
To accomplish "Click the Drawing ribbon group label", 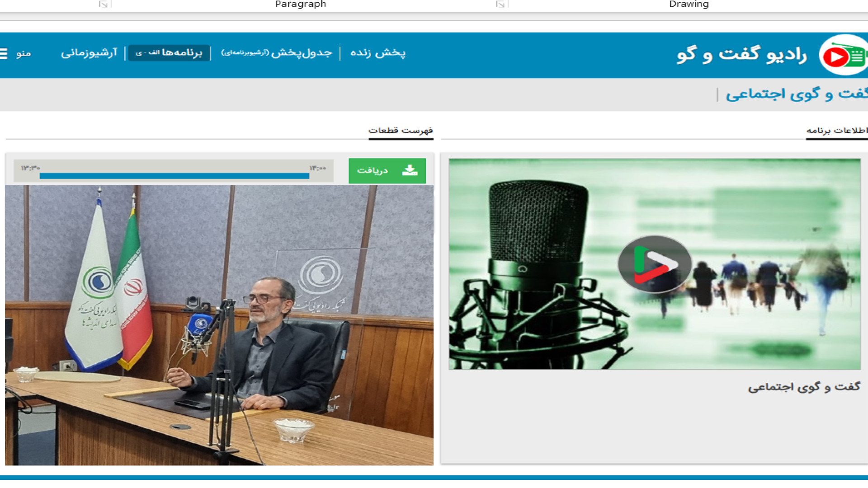I will coord(689,4).
